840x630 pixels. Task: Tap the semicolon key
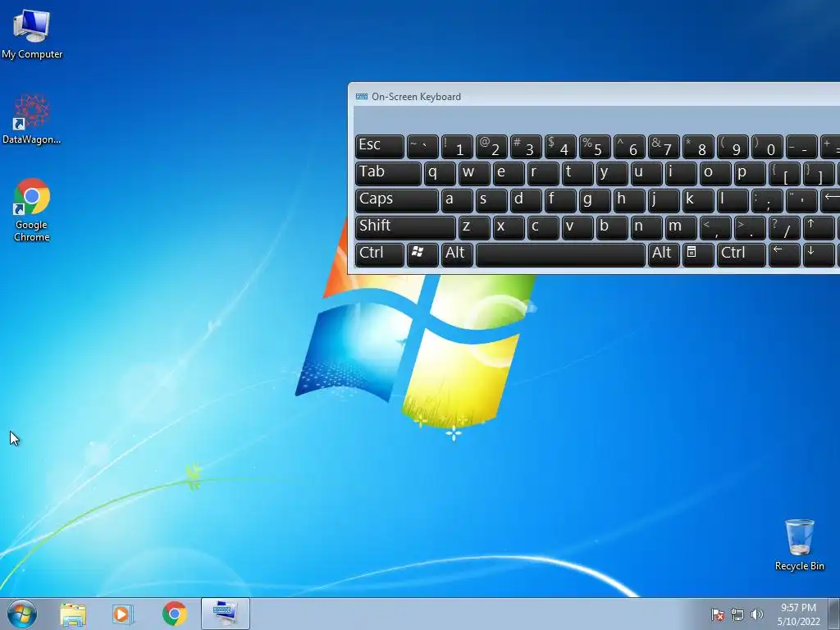coord(767,200)
